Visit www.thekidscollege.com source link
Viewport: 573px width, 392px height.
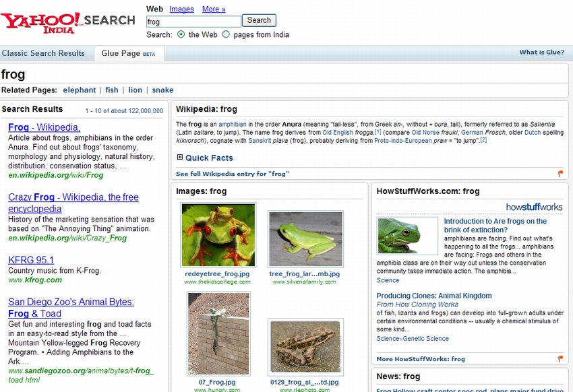217,282
